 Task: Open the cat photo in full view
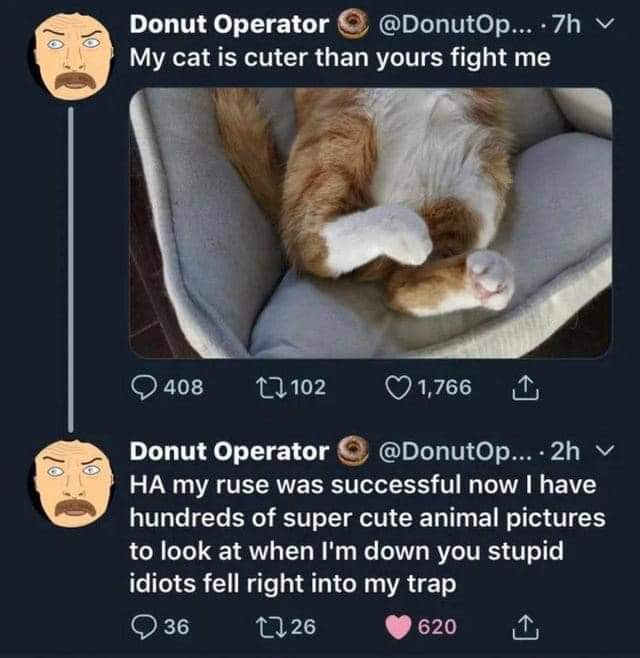[370, 222]
